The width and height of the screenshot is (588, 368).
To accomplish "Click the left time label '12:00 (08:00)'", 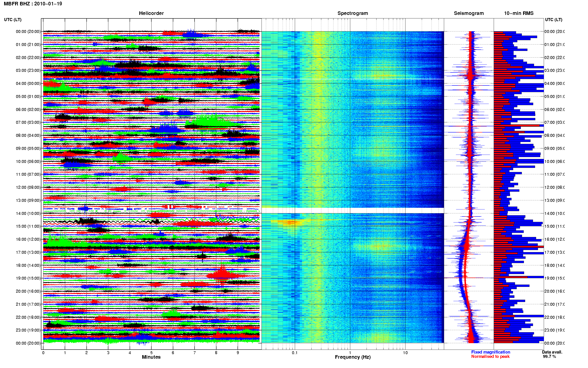I will [x=28, y=187].
